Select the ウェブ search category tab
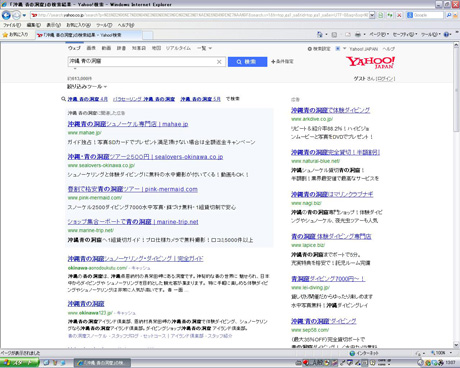This screenshot has height=368, width=460. click(x=74, y=48)
